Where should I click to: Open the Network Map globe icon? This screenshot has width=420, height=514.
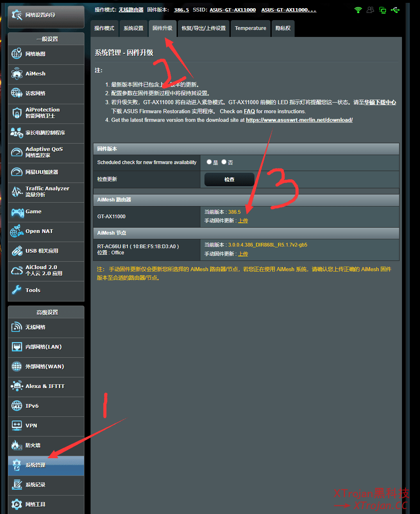[17, 54]
